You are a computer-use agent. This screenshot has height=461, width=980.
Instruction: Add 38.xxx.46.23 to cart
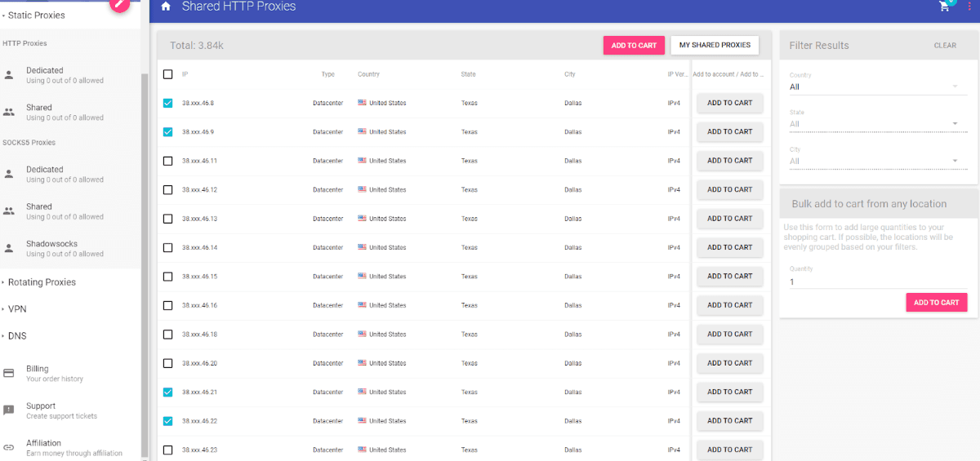(729, 450)
